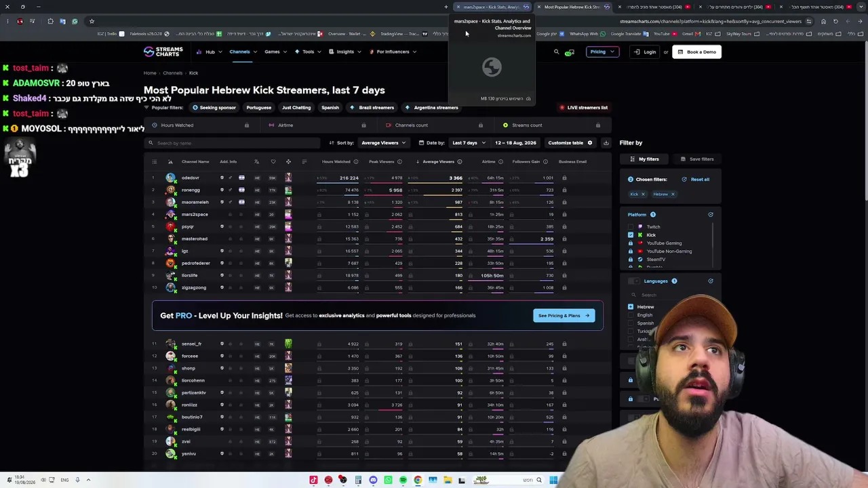This screenshot has width=868, height=488.
Task: Click the microphone icon in system tray
Action: [x=77, y=480]
